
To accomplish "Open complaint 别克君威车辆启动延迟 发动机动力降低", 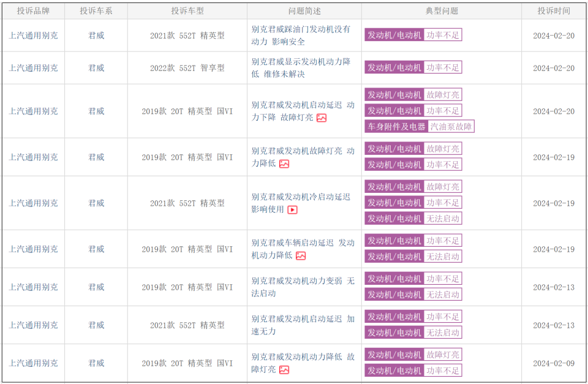I will (303, 249).
